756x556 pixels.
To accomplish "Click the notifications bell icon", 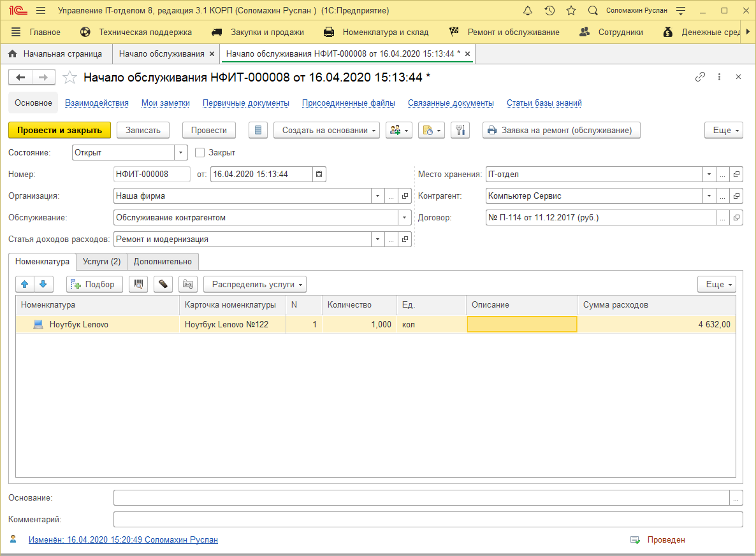I will (x=527, y=11).
